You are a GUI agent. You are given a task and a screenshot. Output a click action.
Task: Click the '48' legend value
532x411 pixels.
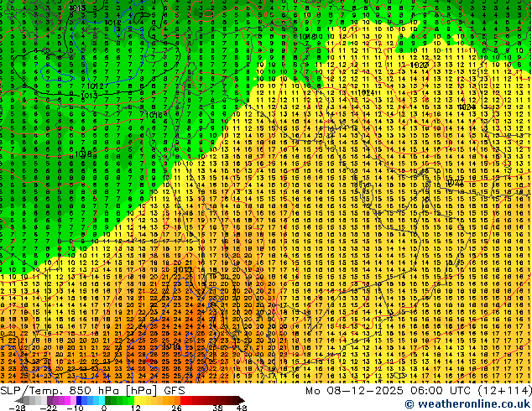coord(242,408)
